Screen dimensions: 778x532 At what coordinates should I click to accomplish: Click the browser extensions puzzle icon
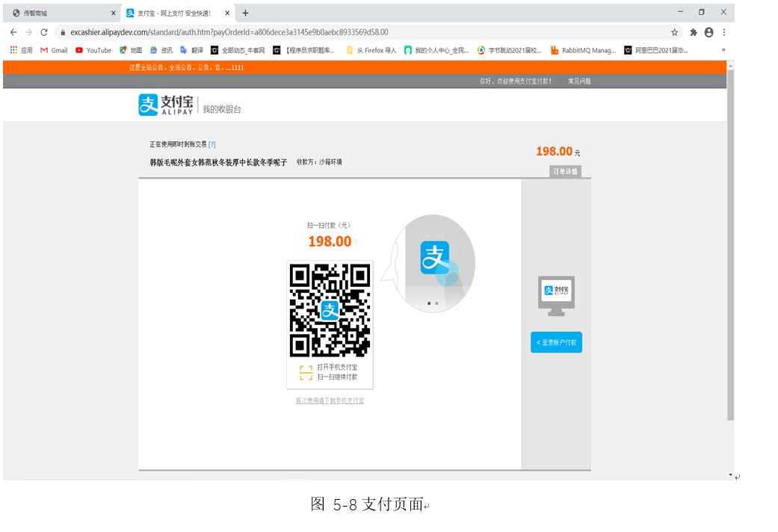tap(694, 32)
